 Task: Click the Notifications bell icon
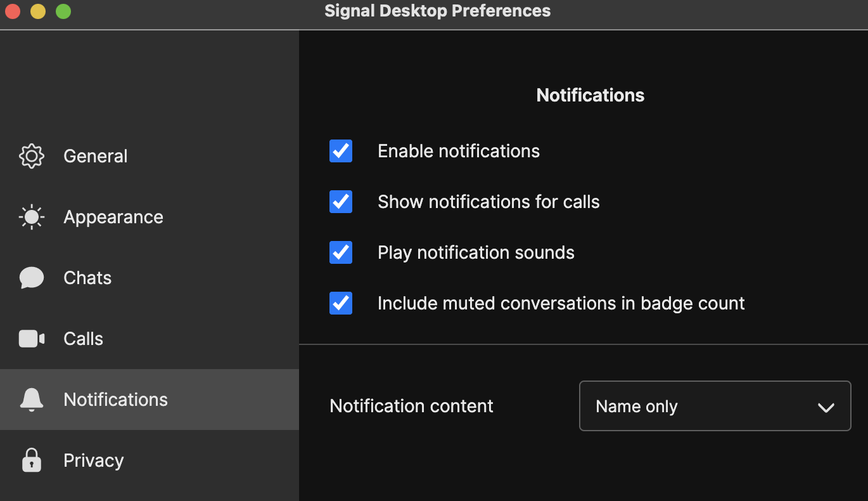coord(30,399)
